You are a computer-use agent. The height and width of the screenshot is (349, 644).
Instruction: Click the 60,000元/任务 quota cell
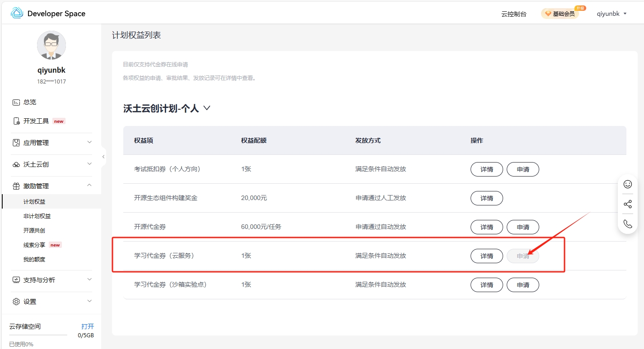coord(261,227)
